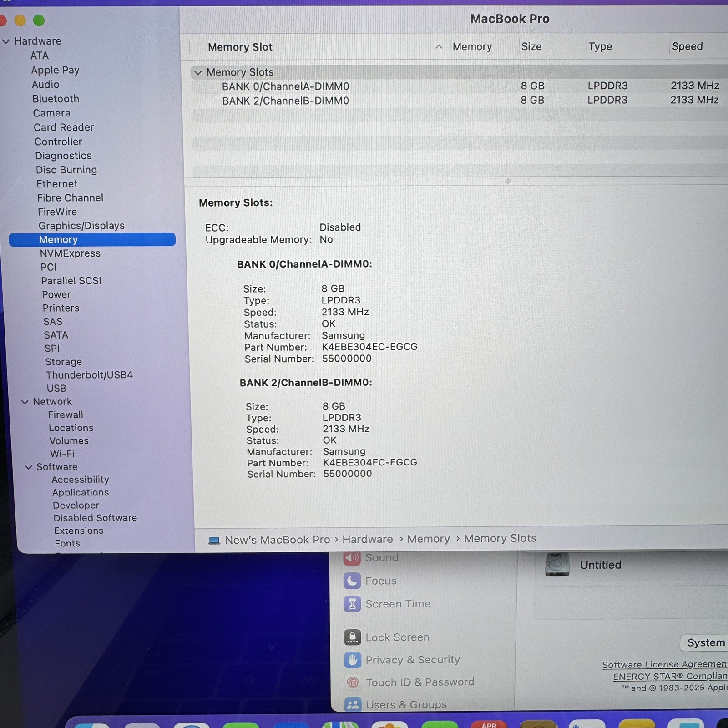Open Graphics/Displays info
Screen dimensions: 728x728
[x=81, y=226]
